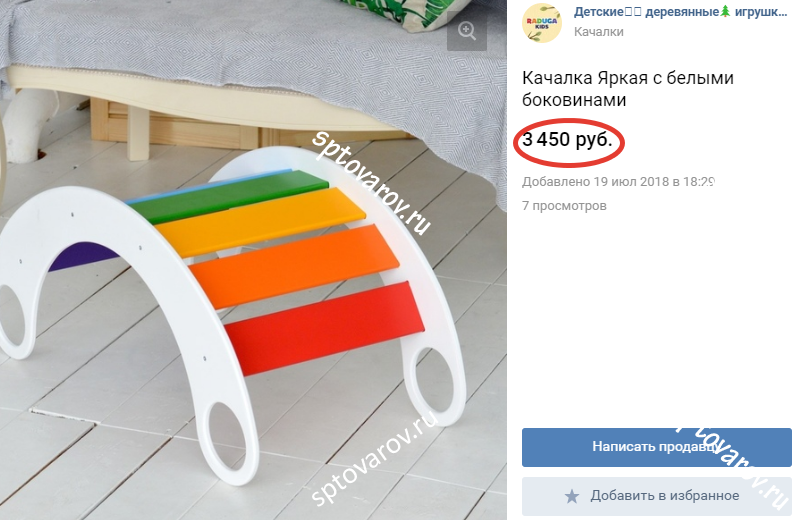Viewport: 799px width, 520px height.
Task: Open the Raduga Kids shop avatar
Action: 542,22
